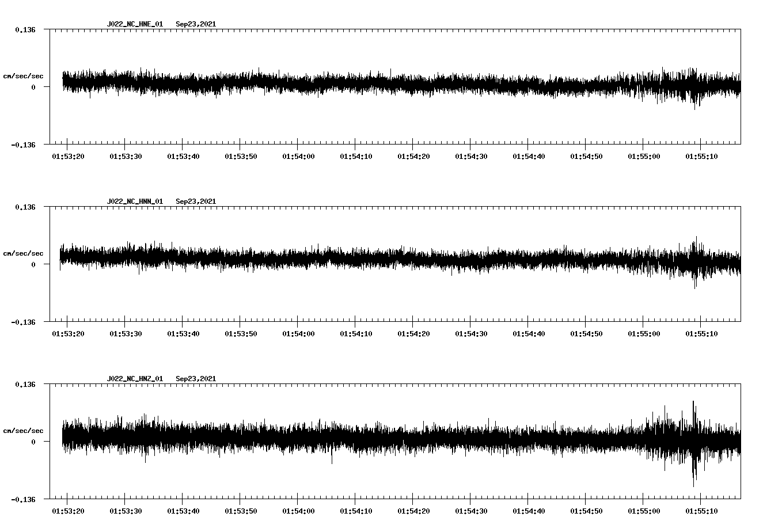Click the 01:53:40 time label under HNN plot
The height and width of the screenshot is (532, 782).
pyautogui.click(x=183, y=334)
